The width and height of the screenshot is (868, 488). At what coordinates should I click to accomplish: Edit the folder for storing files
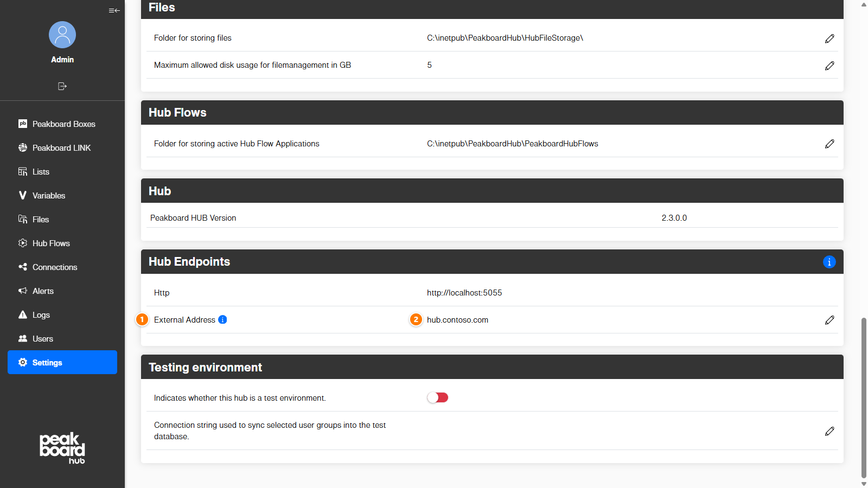(x=829, y=38)
